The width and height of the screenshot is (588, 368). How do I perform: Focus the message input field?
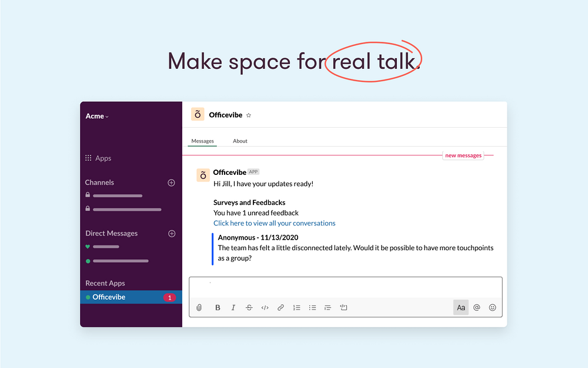pos(345,288)
